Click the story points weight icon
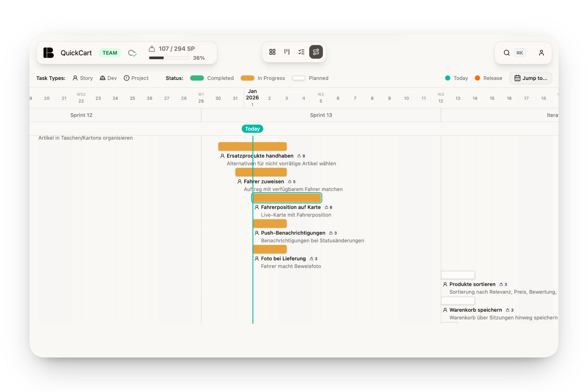This screenshot has width=588, height=392. pyautogui.click(x=152, y=48)
